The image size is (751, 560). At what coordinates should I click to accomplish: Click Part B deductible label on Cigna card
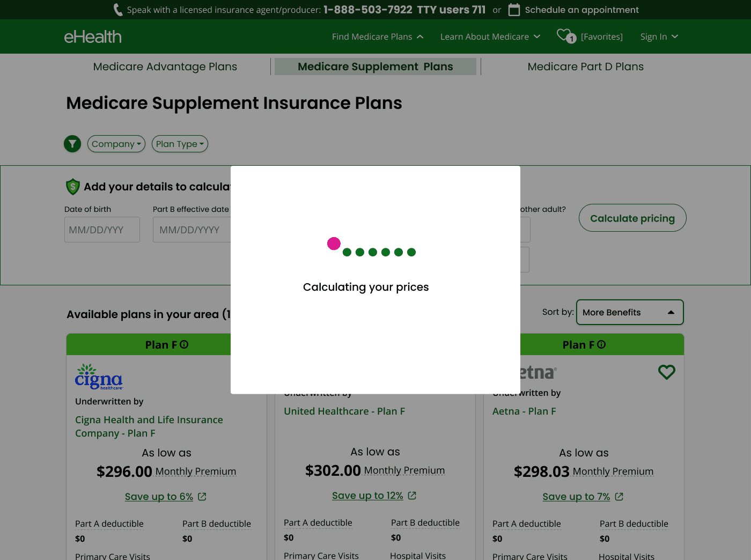(x=217, y=524)
